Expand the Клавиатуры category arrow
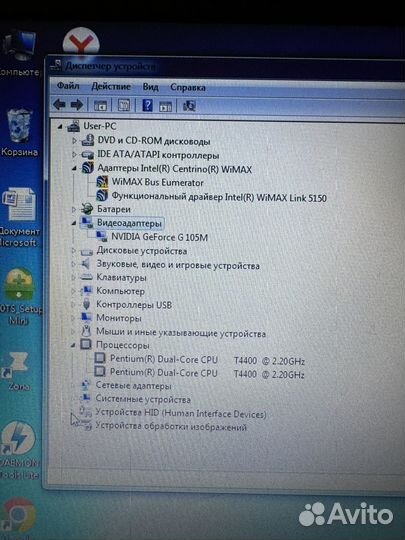This screenshot has height=540, width=405. coord(73,278)
